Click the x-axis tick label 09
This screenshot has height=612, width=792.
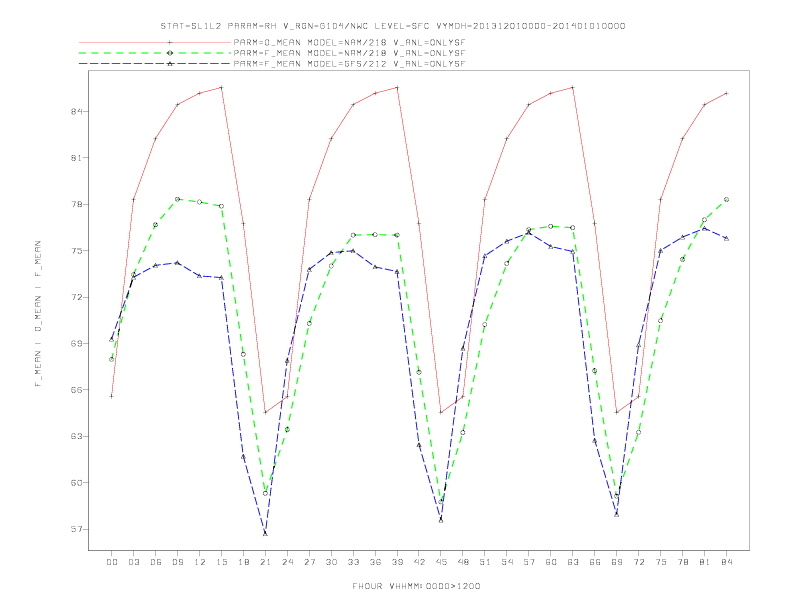[177, 562]
